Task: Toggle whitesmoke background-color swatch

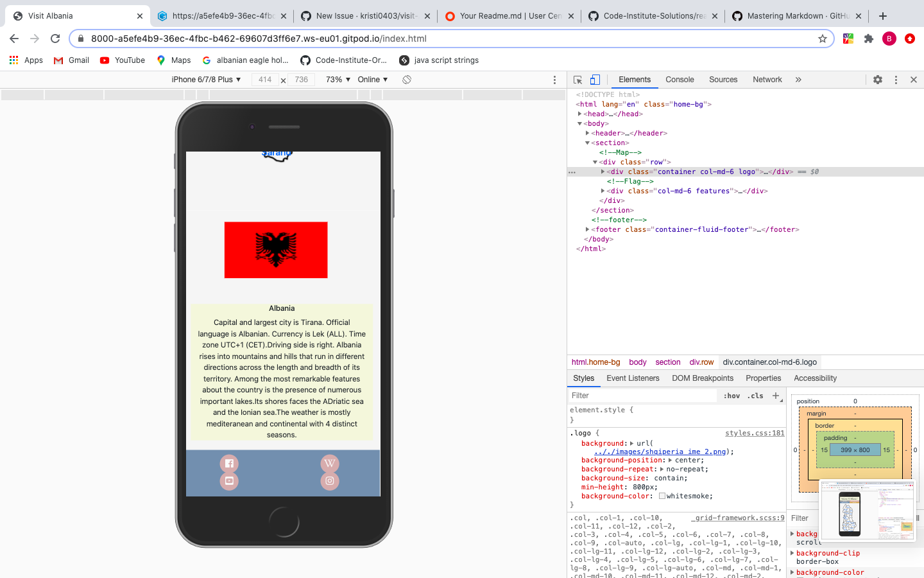Action: [662, 496]
